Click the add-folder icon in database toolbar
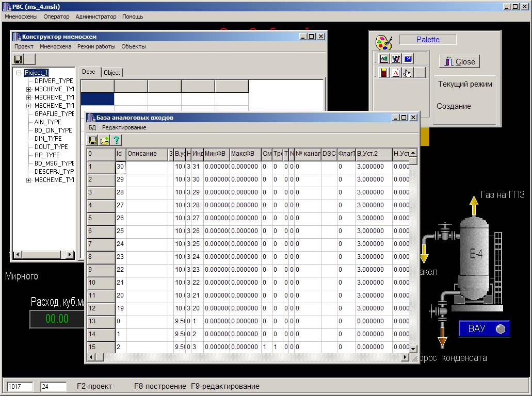Viewport: 532px width, 396px height. (105, 140)
